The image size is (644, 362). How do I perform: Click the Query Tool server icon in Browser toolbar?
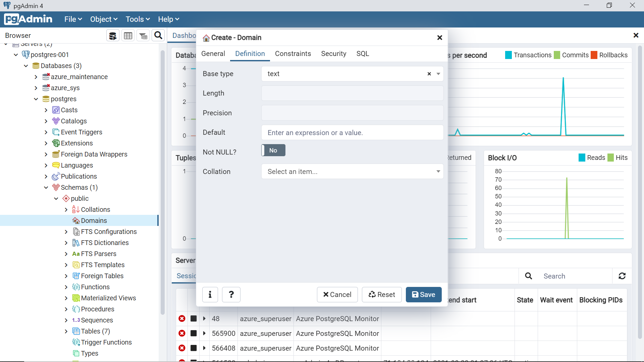(x=113, y=36)
